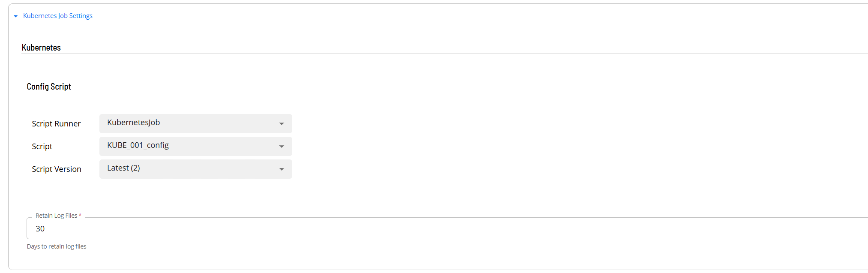This screenshot has height=273, width=868.
Task: Select the Config Script section heading
Action: click(x=49, y=87)
